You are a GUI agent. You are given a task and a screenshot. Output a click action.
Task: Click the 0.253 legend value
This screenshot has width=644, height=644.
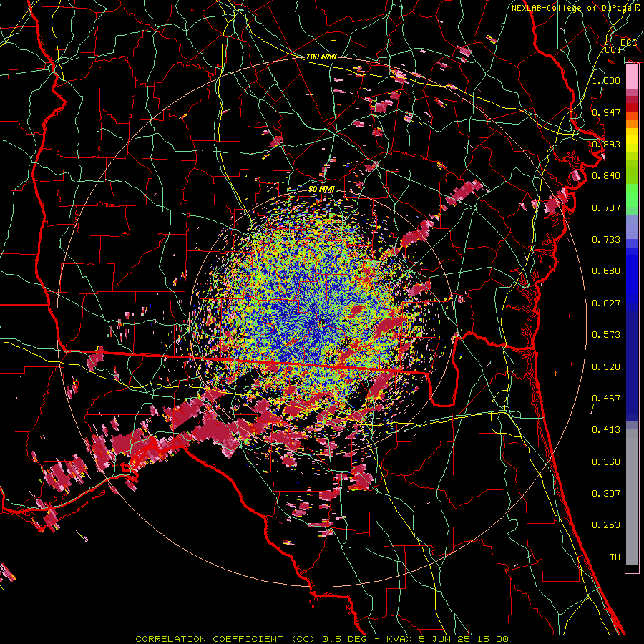(x=606, y=525)
